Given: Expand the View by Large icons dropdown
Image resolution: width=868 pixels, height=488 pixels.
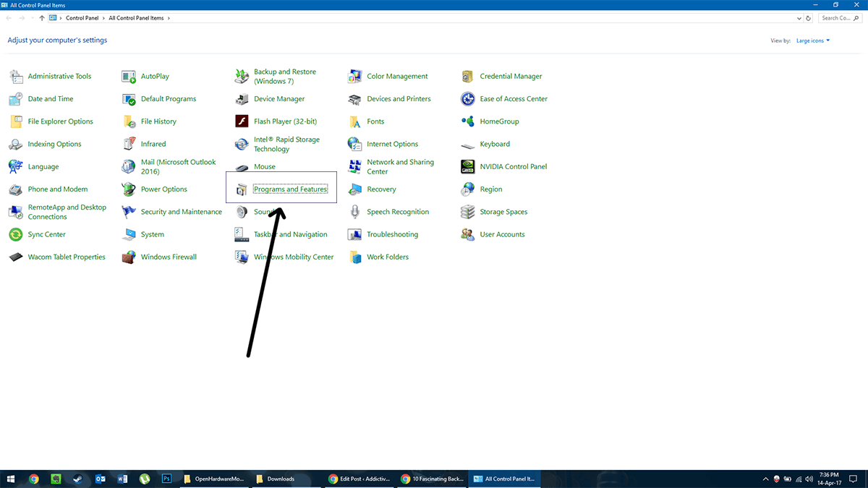Looking at the screenshot, I should pos(813,40).
